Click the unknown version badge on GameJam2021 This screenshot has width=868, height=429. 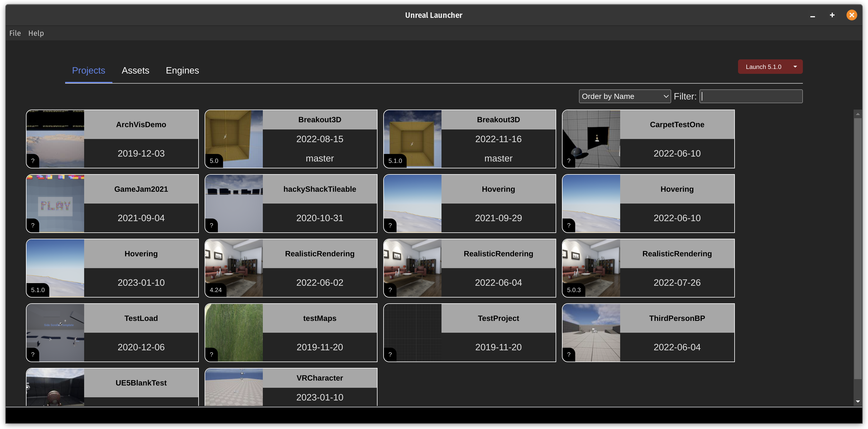33,225
